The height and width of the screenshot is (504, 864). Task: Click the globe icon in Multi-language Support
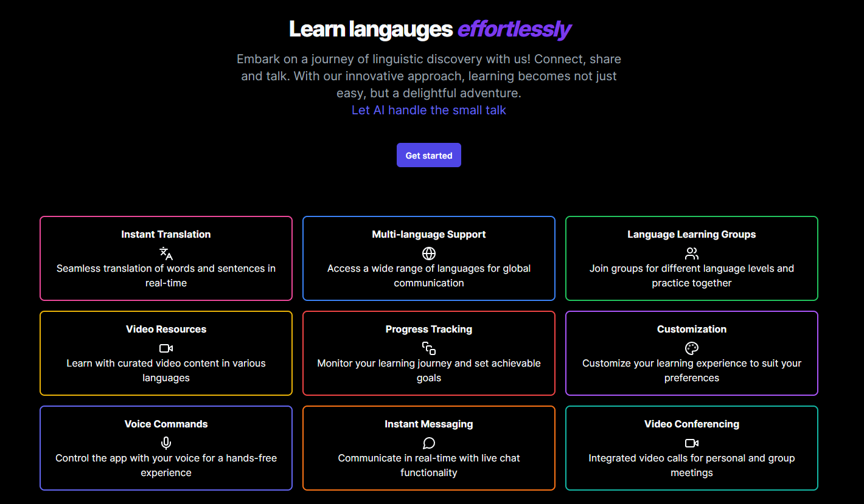[x=429, y=254]
